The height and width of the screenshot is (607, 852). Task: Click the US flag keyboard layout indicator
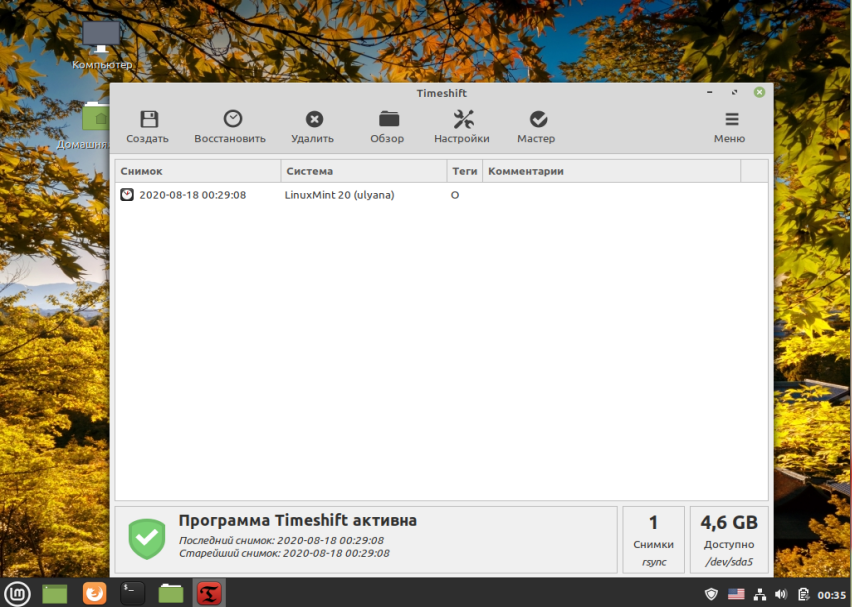[736, 594]
